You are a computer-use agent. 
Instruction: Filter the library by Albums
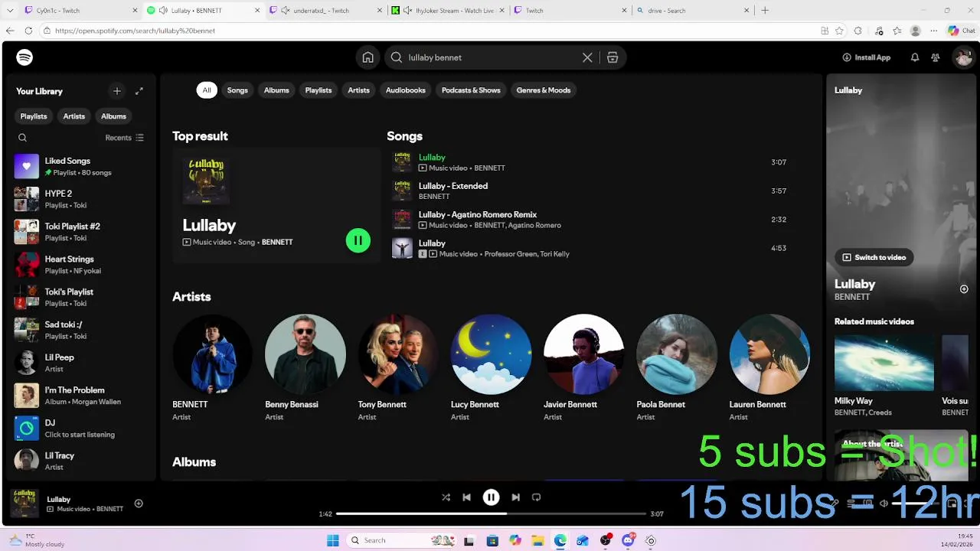[113, 116]
